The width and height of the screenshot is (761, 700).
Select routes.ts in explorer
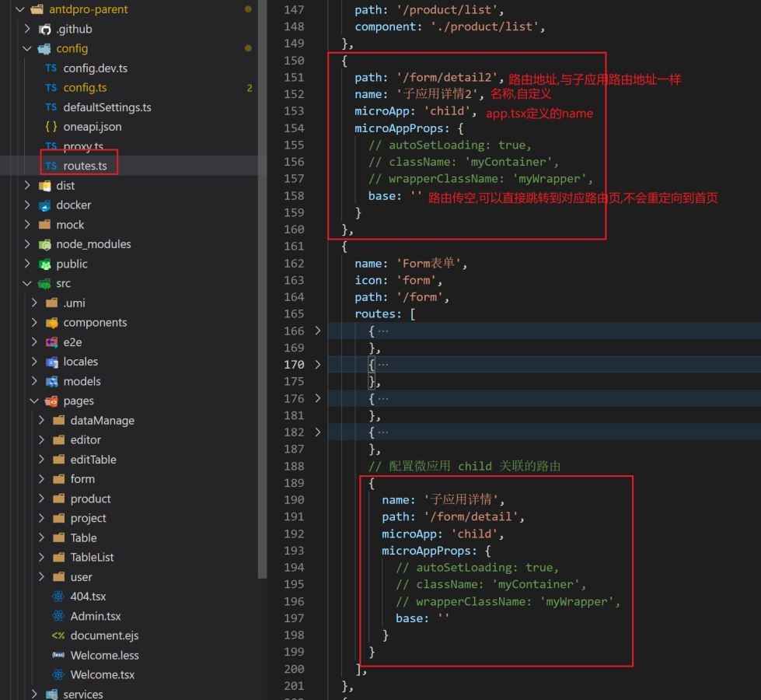click(x=85, y=166)
